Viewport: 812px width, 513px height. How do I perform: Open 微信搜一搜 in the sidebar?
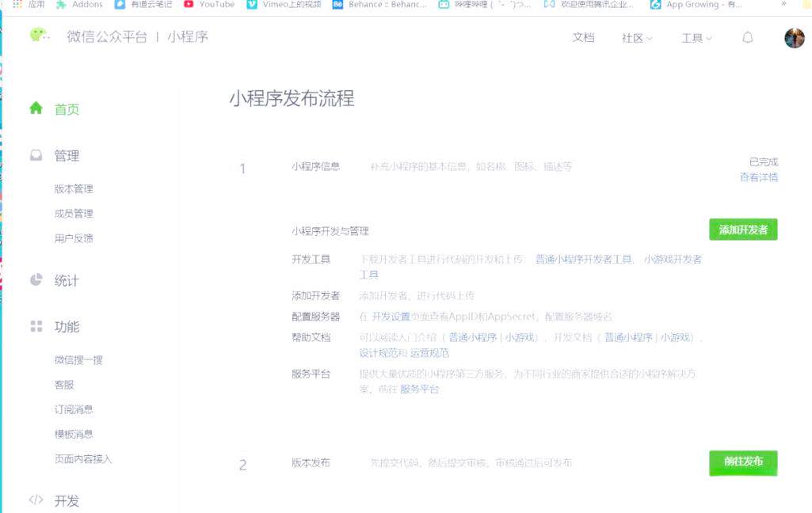pyautogui.click(x=78, y=359)
